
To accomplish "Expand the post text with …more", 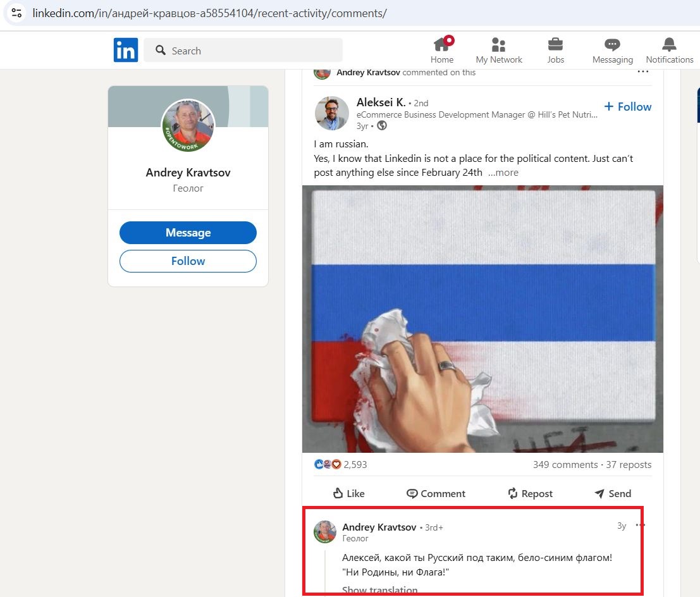I will [503, 173].
